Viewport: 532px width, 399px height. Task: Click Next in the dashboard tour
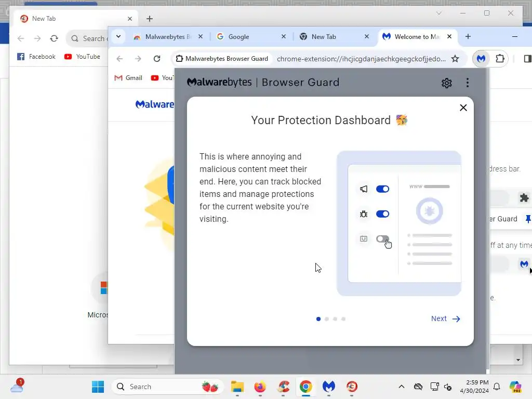[445, 318]
